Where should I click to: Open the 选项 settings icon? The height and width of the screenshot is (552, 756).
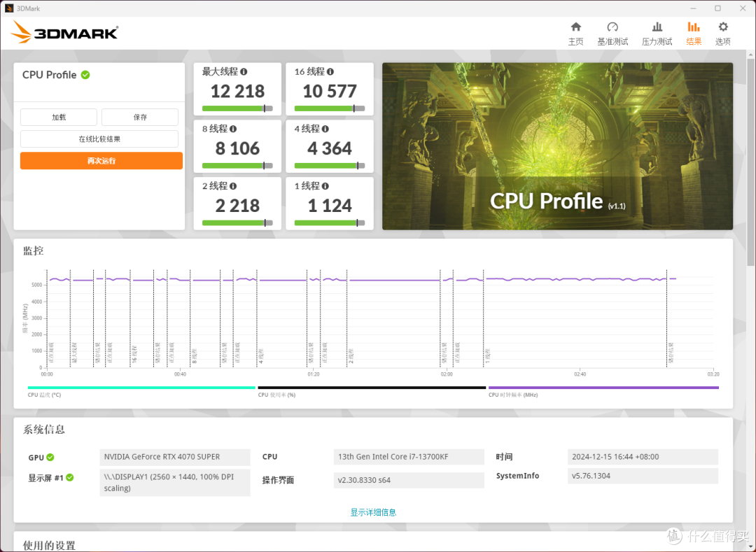tap(722, 33)
